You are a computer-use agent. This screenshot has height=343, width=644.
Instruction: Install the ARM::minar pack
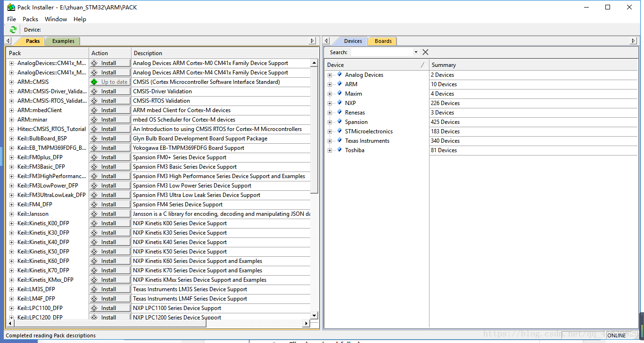(x=110, y=120)
